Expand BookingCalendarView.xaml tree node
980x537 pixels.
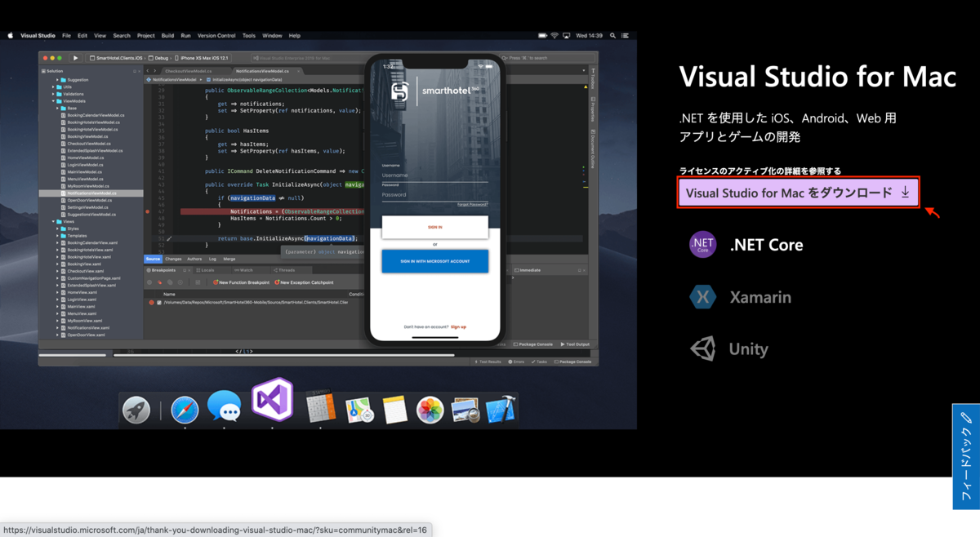click(x=57, y=242)
